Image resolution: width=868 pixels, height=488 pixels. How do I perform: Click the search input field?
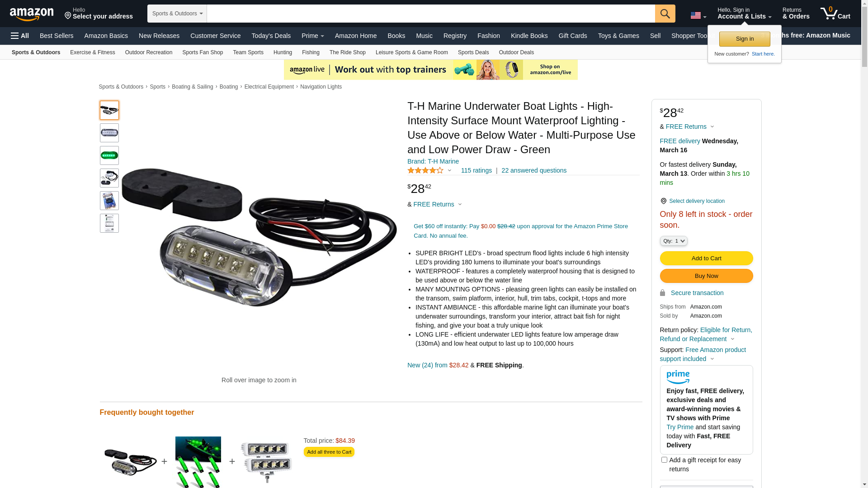[x=431, y=14]
